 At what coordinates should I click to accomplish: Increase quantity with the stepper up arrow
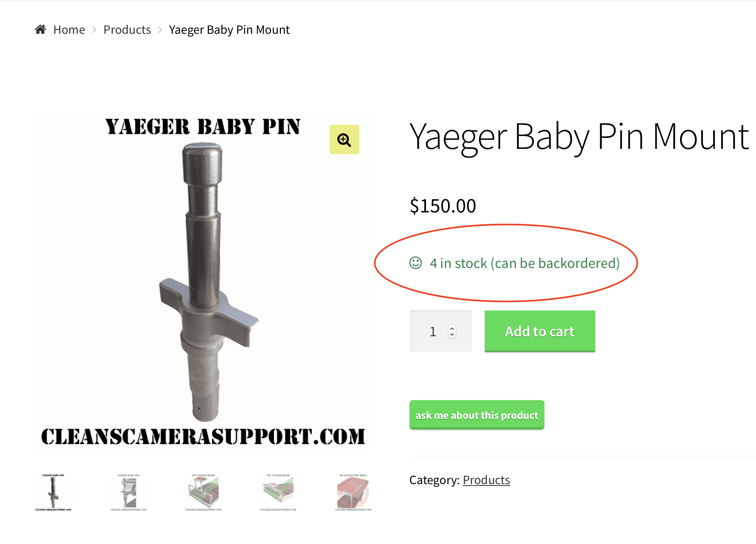(x=452, y=329)
